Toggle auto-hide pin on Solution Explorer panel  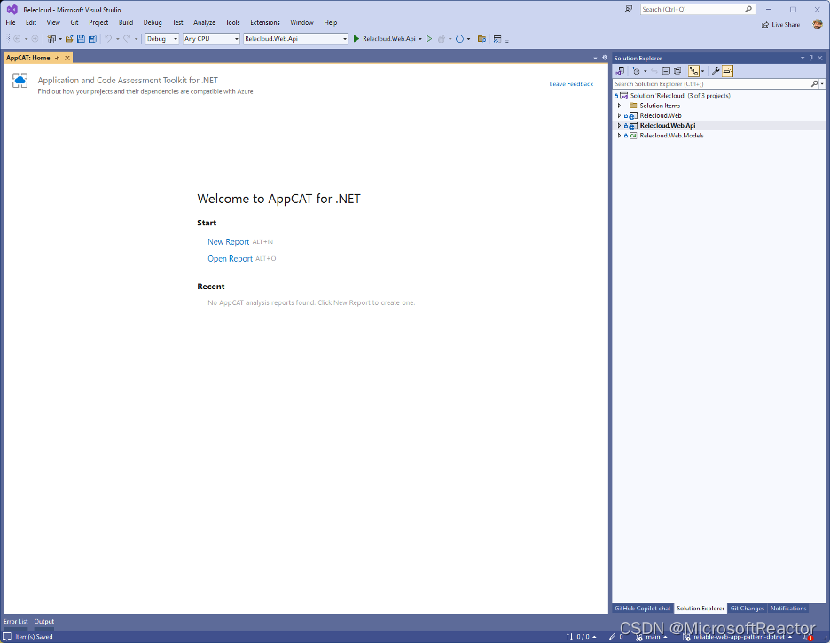811,58
